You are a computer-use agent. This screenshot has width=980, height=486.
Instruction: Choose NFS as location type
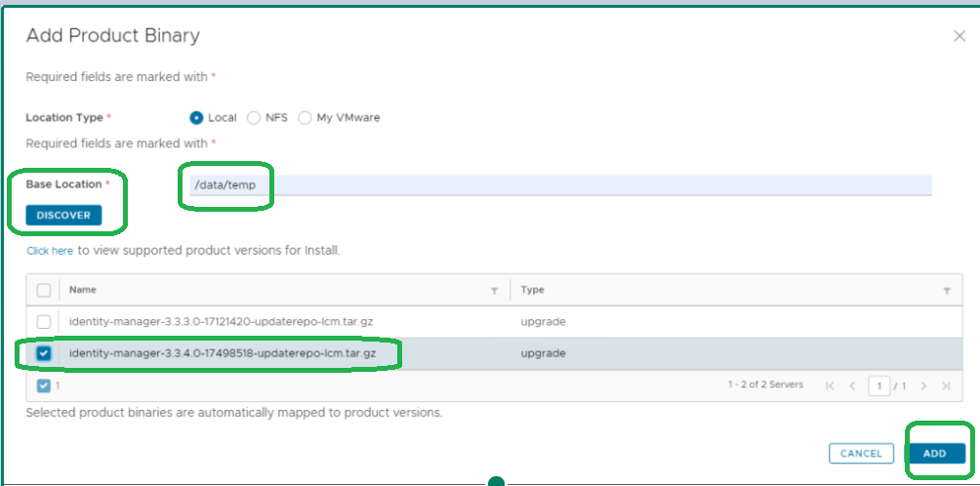[254, 118]
